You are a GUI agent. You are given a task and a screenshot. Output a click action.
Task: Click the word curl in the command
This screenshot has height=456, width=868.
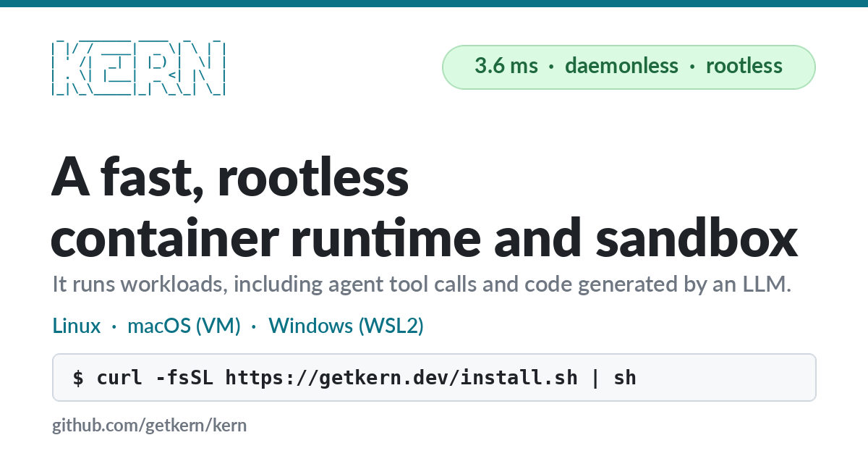pyautogui.click(x=120, y=377)
